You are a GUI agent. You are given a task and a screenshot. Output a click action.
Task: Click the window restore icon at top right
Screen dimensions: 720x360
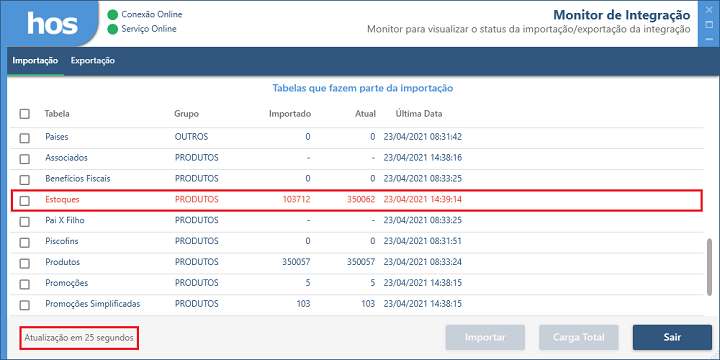click(x=709, y=25)
